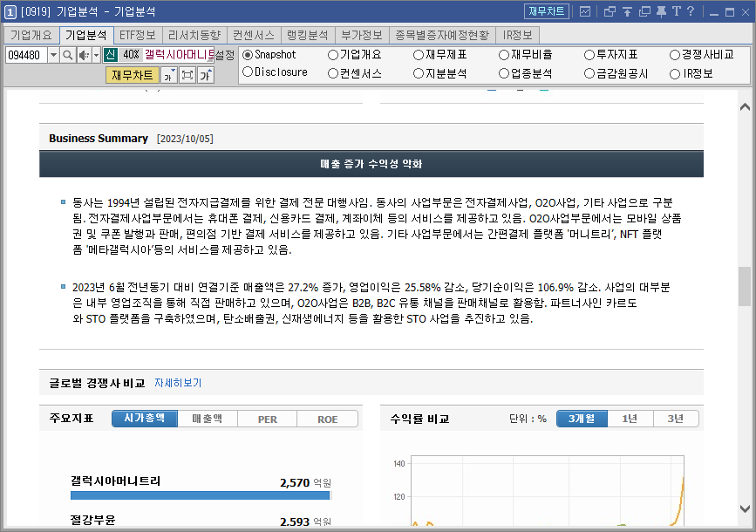Click the 매출 증가 수익성 악화 banner
This screenshot has width=756, height=532.
[x=371, y=164]
